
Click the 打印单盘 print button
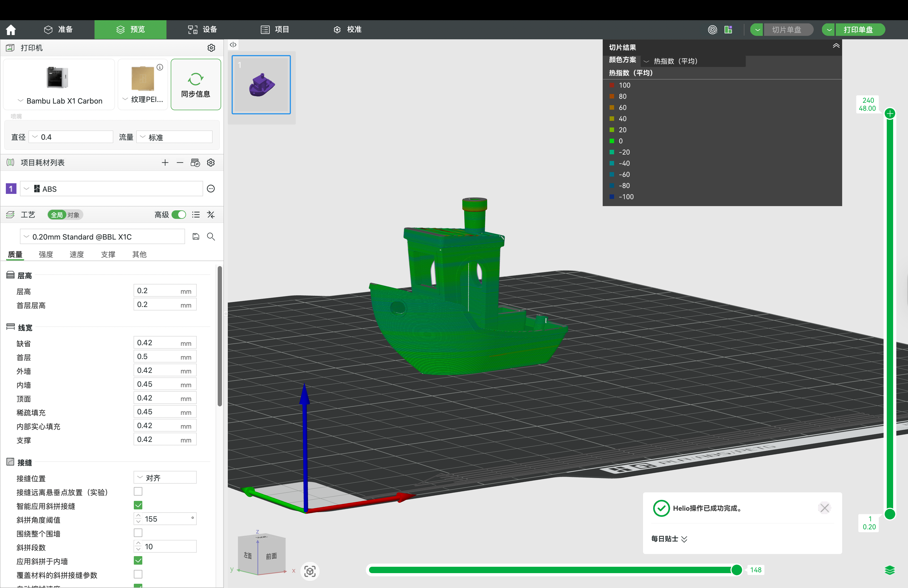pos(858,30)
